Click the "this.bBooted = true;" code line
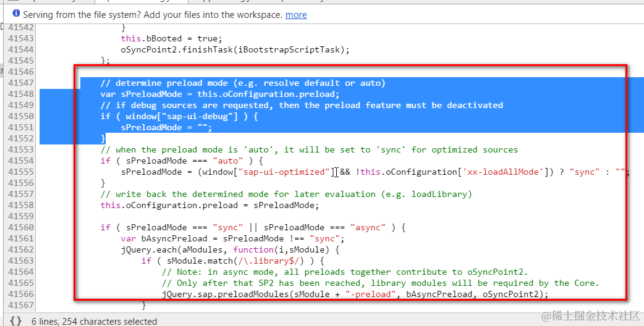This screenshot has width=644, height=326. (171, 38)
